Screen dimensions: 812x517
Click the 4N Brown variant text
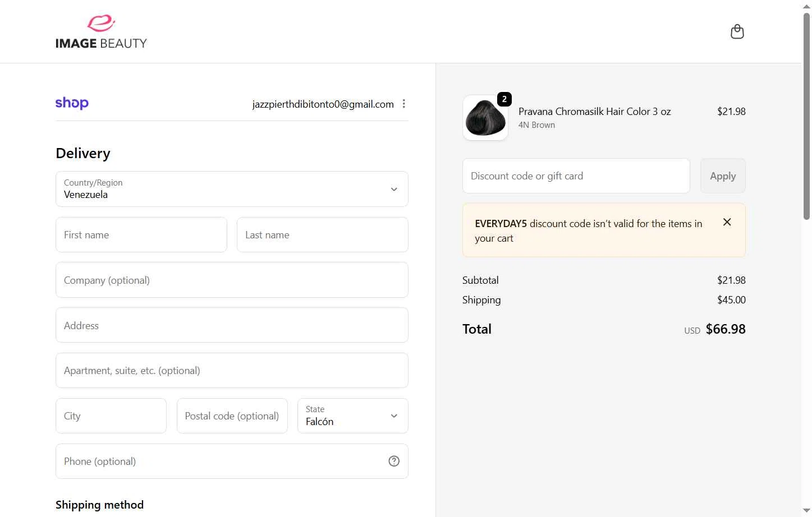[x=536, y=125]
